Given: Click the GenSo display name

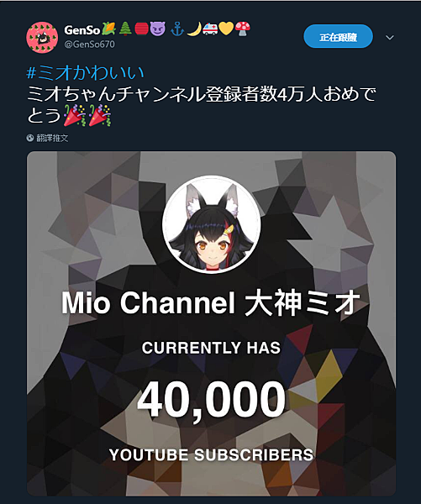Looking at the screenshot, I should pos(82,29).
